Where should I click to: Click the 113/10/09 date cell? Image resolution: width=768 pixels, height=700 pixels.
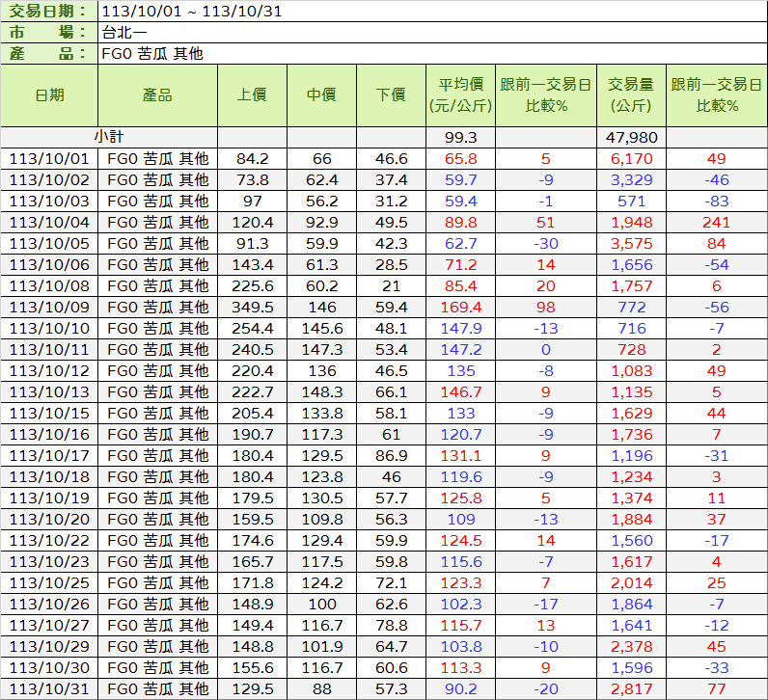click(x=49, y=307)
